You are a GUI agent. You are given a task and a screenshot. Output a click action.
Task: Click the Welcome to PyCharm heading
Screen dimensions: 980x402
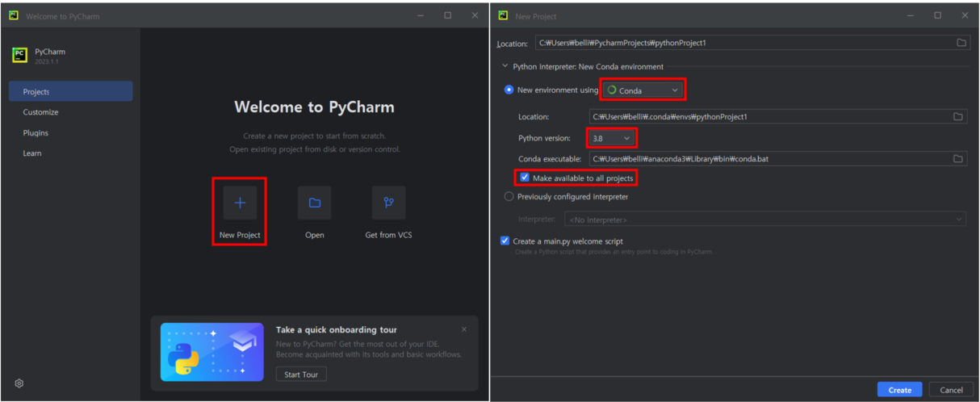pyautogui.click(x=314, y=107)
